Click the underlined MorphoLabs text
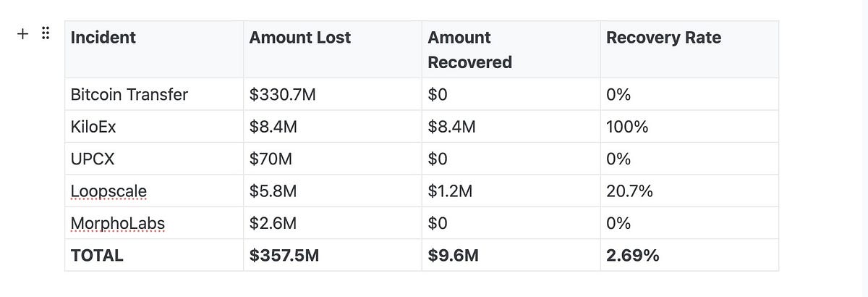 [x=118, y=224]
